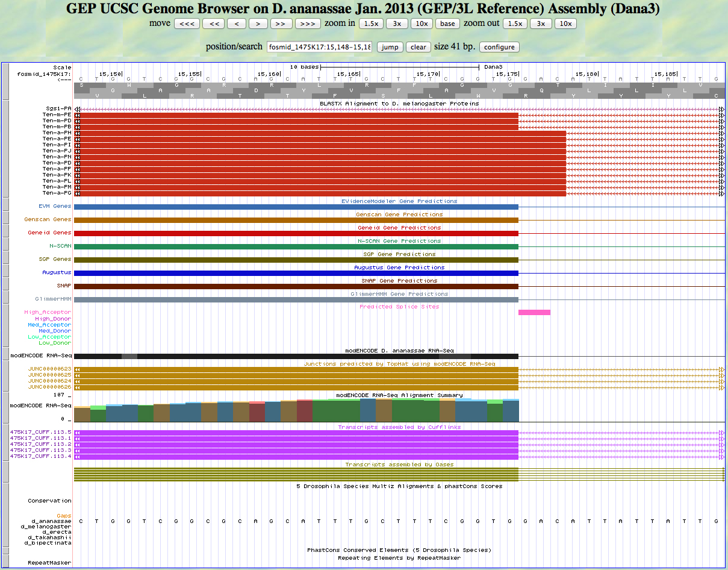Click the 475K17_CUFF.113.4 transcript label
This screenshot has width=728, height=570.
(40, 457)
